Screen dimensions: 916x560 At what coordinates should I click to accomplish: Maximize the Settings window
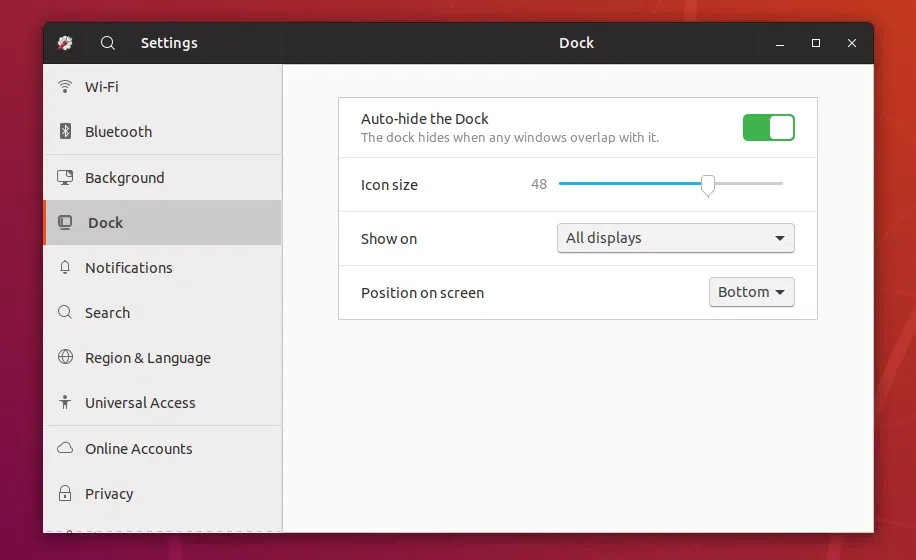[816, 43]
